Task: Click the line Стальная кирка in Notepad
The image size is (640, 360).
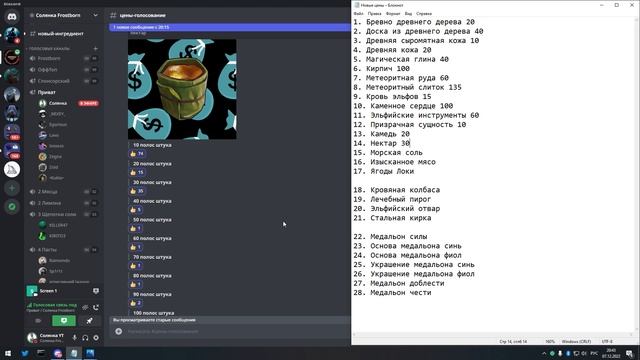Action: [x=392, y=218]
